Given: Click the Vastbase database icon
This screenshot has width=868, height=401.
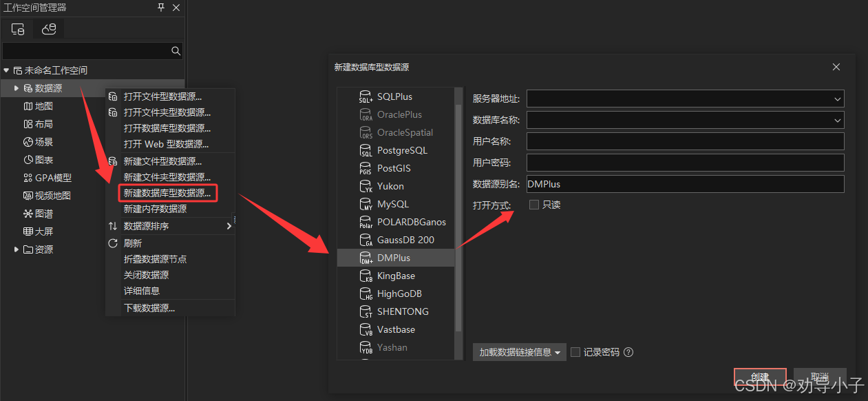Looking at the screenshot, I should [366, 329].
